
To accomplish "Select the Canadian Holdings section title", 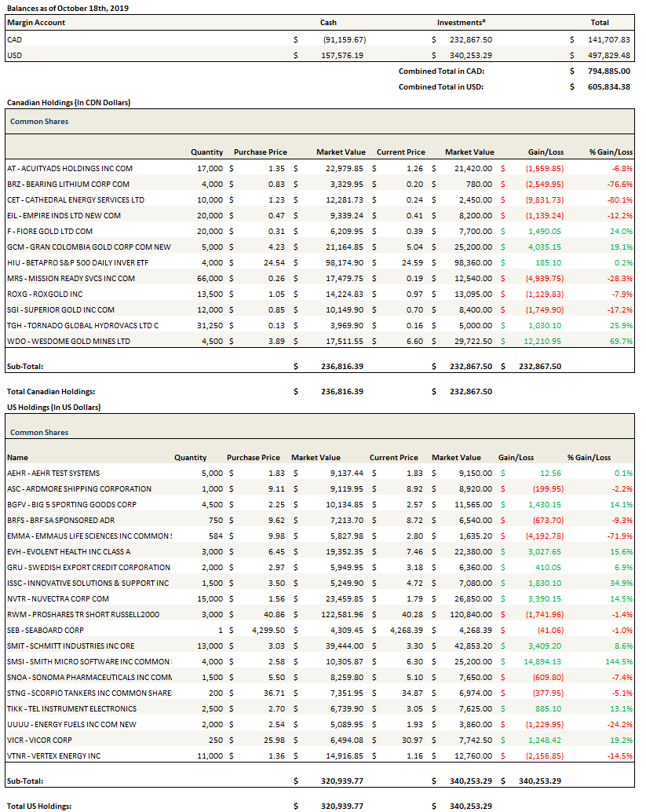I will pos(68,102).
